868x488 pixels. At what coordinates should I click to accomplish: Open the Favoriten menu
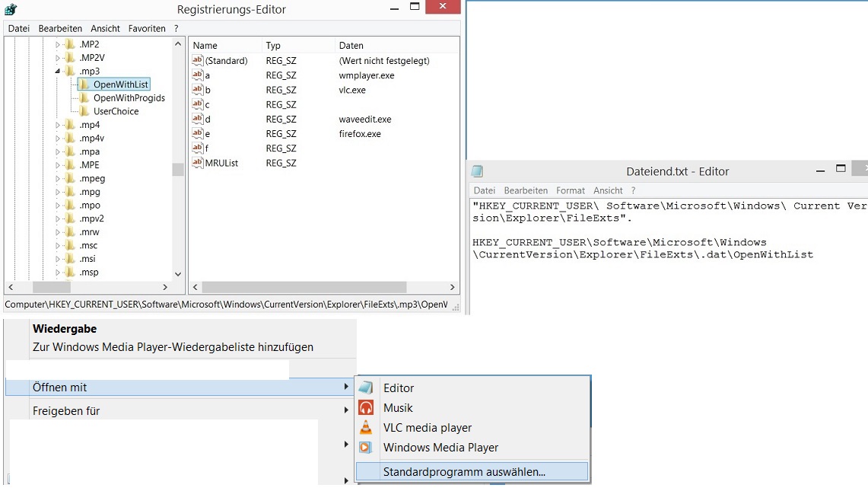147,28
